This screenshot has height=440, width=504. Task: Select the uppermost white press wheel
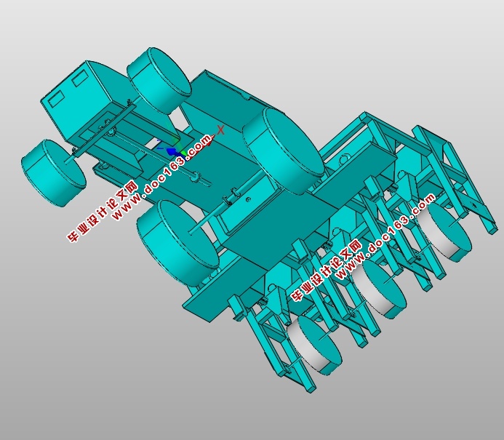446,231
